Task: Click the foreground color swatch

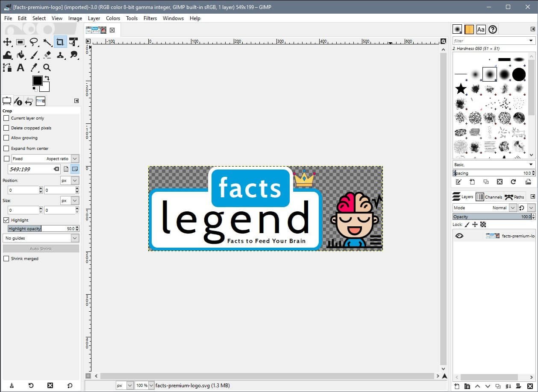Action: [x=37, y=81]
